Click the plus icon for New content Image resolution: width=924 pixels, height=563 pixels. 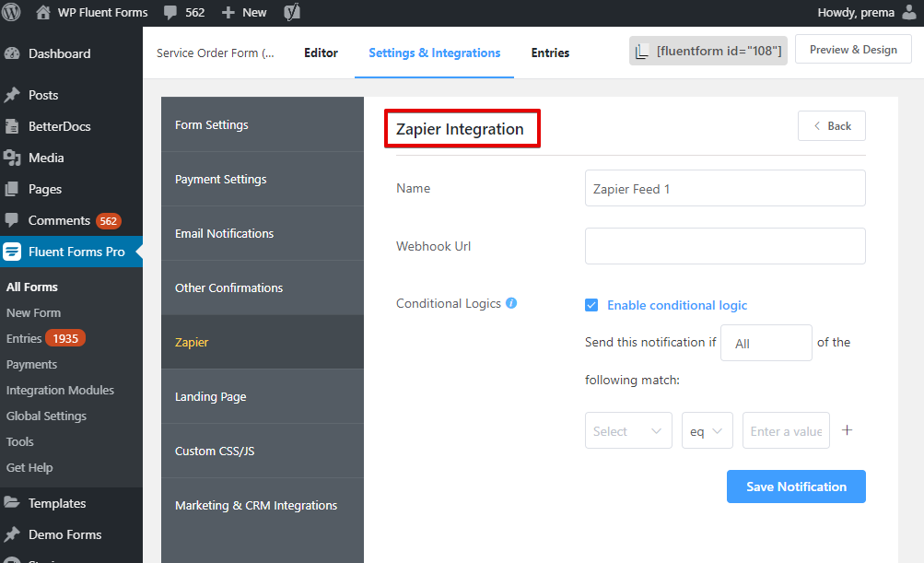228,12
